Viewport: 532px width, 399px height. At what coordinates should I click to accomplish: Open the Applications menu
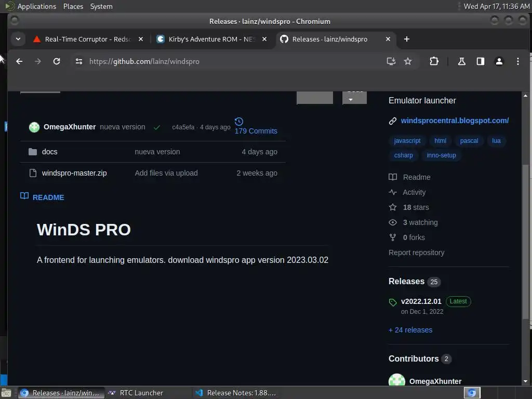(37, 6)
